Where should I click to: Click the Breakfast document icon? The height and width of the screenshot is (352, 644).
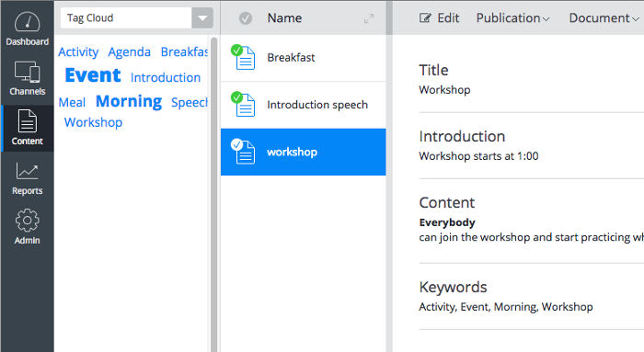[245, 58]
